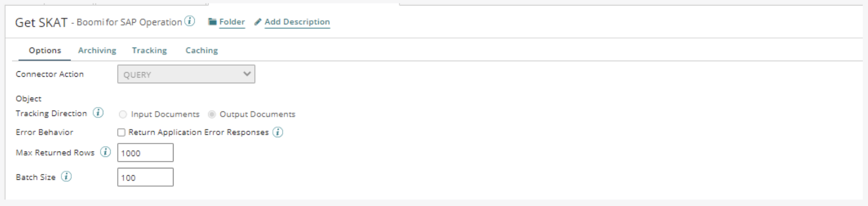Click the Tracking Direction info icon
The width and height of the screenshot is (868, 206).
point(98,113)
